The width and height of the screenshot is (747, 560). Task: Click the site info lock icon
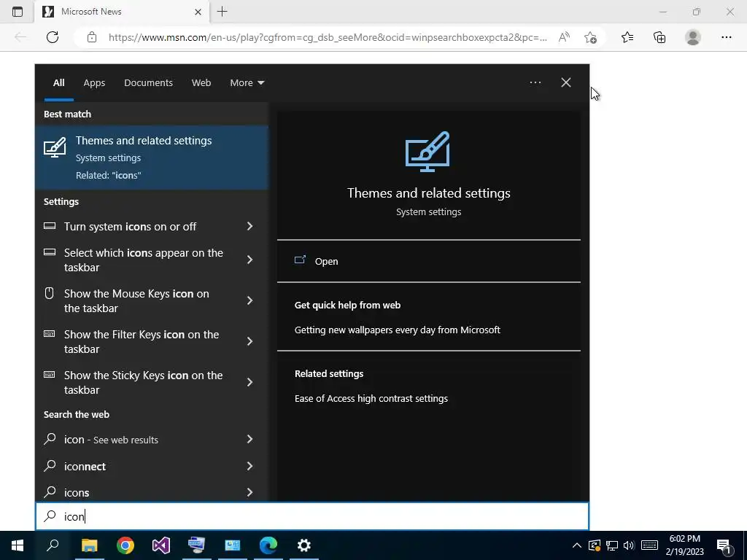click(92, 37)
